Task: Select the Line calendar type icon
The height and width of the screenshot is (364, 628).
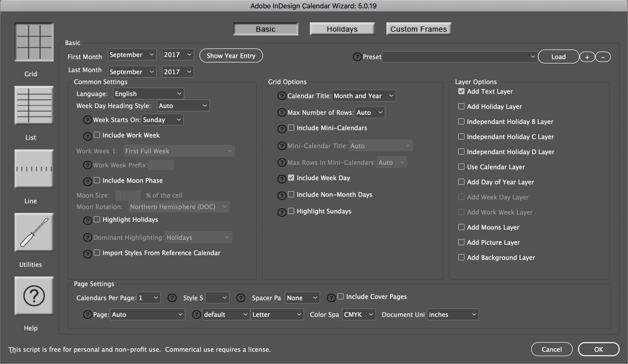Action: tap(34, 169)
